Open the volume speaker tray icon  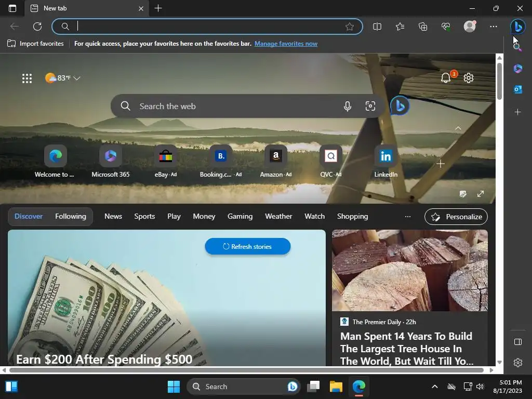(x=480, y=387)
